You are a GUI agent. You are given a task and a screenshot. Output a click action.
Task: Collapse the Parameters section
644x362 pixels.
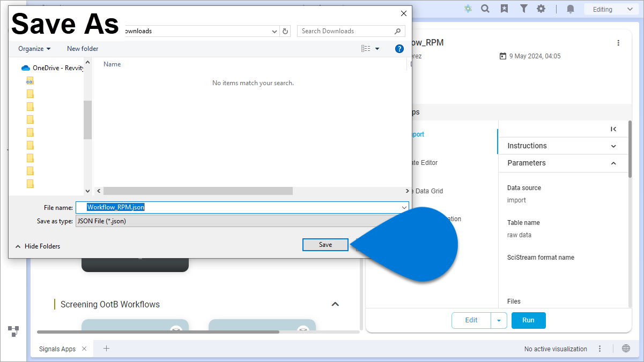point(613,163)
